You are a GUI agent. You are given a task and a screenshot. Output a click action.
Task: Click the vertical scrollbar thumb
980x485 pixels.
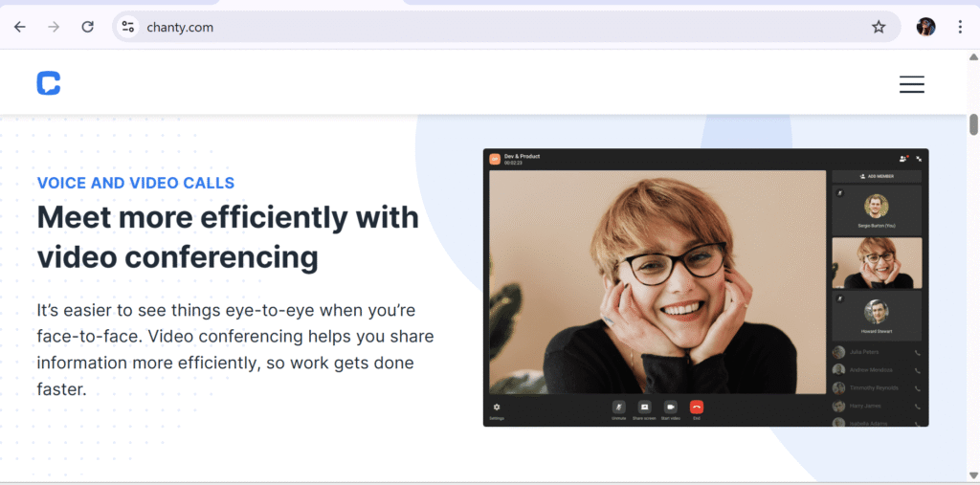tap(973, 123)
